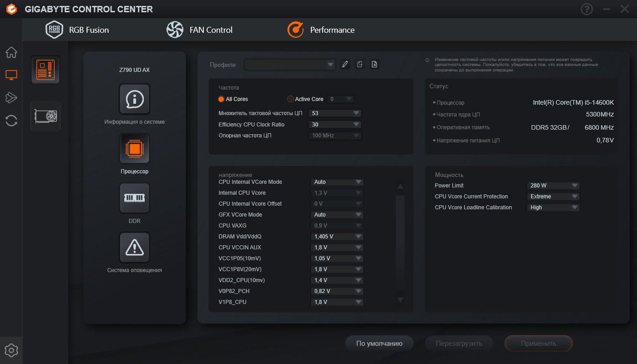
Task: Open Система оповещения warning icon
Action: coord(134,248)
